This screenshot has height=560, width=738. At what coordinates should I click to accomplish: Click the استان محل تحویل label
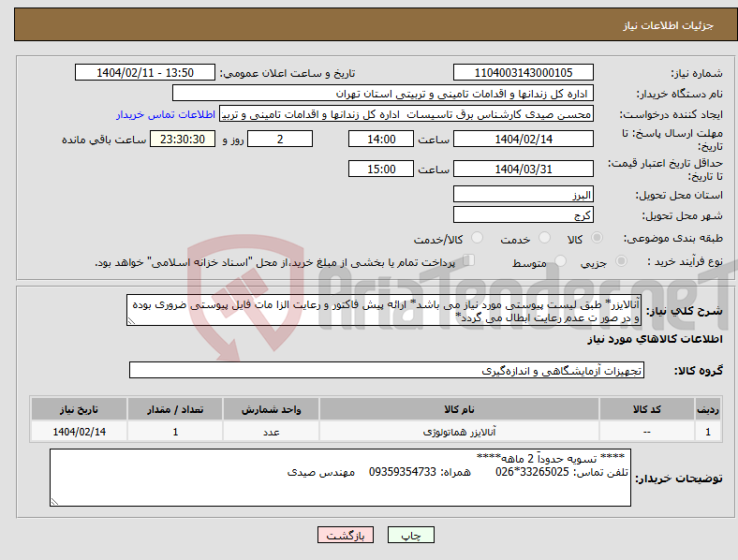[x=679, y=195]
